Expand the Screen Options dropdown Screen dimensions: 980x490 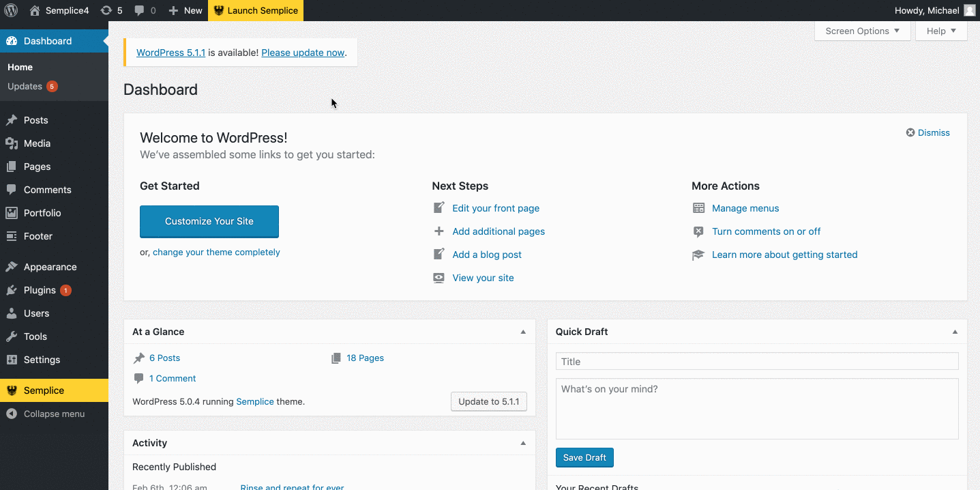862,31
